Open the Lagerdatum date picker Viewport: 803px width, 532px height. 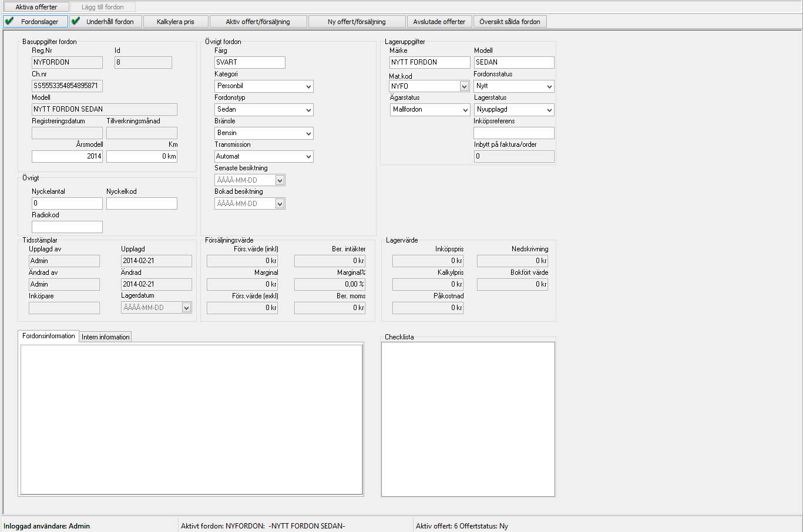pyautogui.click(x=187, y=308)
